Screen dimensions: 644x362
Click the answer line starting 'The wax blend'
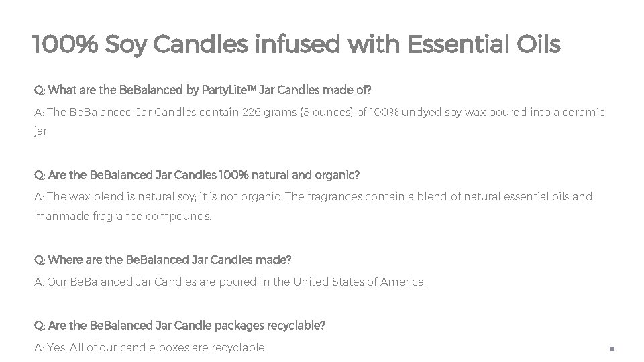coord(313,196)
